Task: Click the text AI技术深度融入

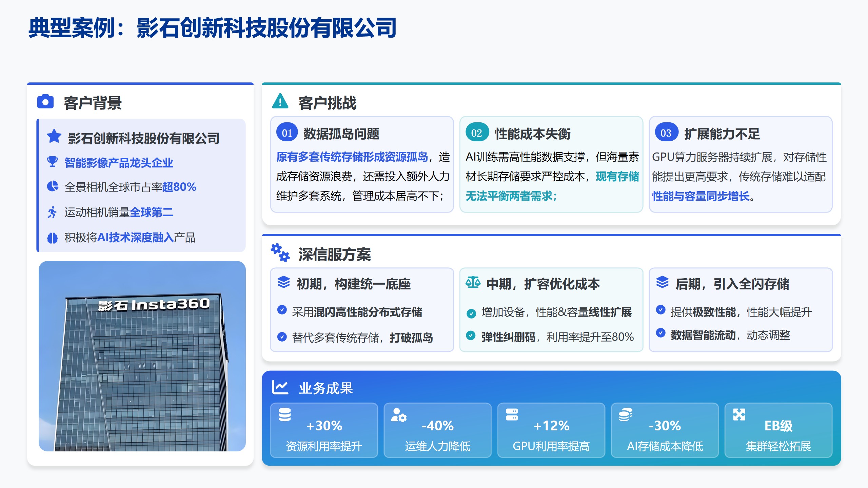Action: point(136,237)
